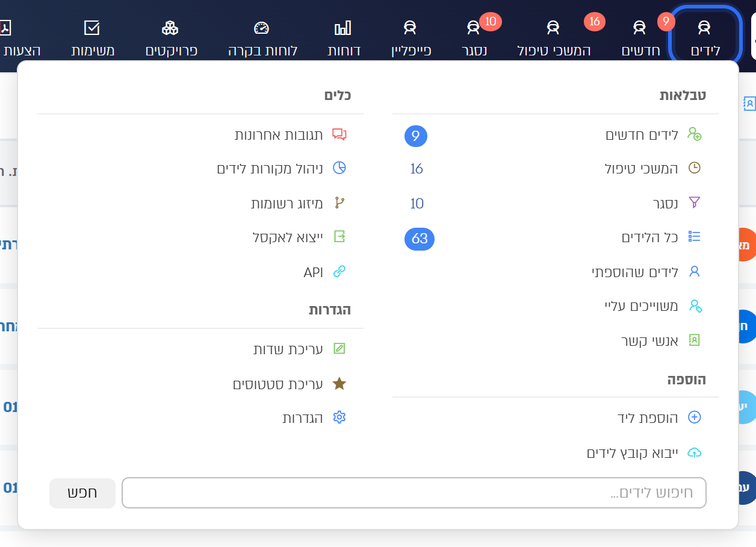Screen dimensions: 756x547
Task: Click the export icon for ייצוא לאקסל
Action: (339, 237)
